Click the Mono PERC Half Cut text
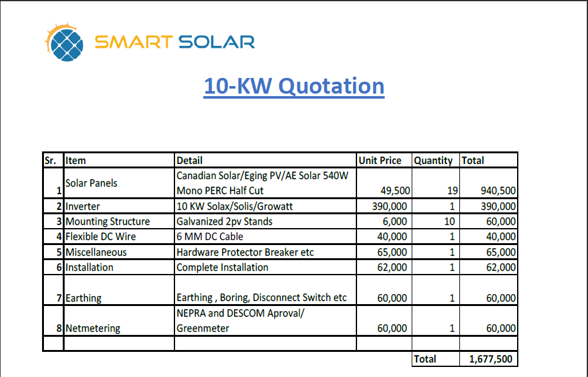 coord(220,191)
